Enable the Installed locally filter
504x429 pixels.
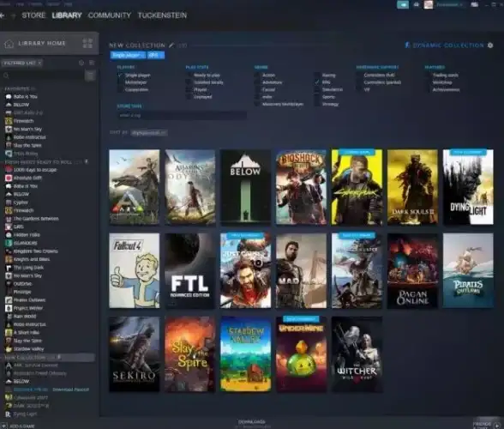pyautogui.click(x=189, y=82)
